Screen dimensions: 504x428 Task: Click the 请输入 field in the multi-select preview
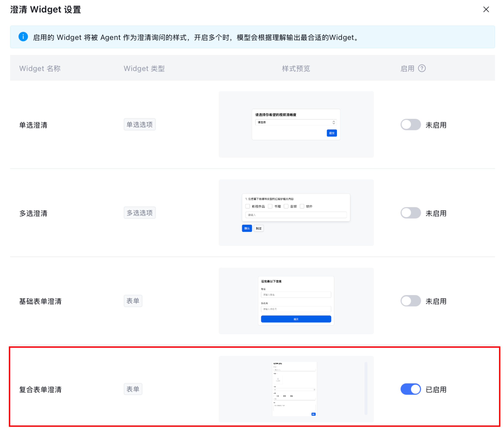[x=296, y=215]
